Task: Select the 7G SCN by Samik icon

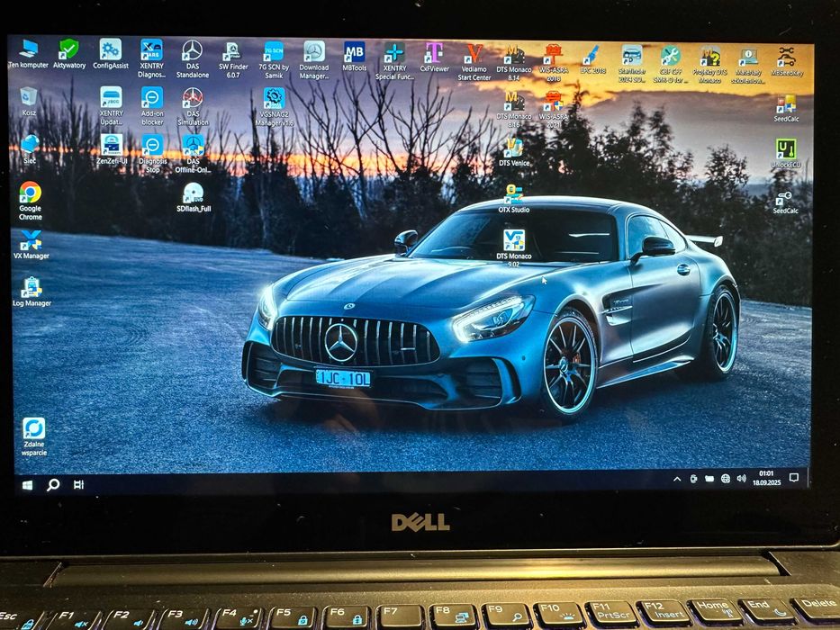Action: (274, 58)
